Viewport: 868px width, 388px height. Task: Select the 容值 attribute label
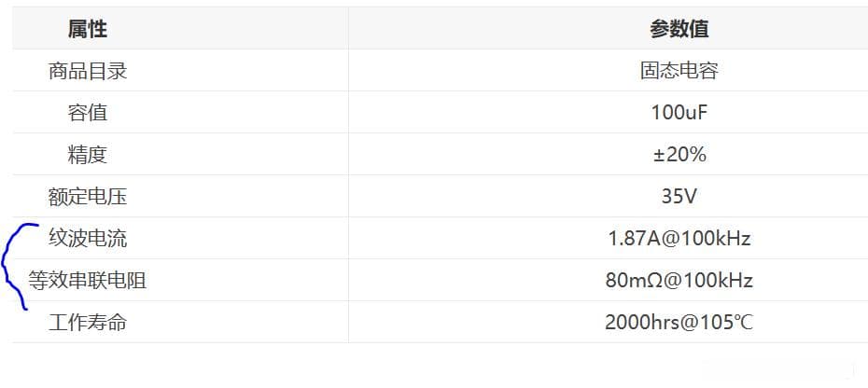pos(88,113)
